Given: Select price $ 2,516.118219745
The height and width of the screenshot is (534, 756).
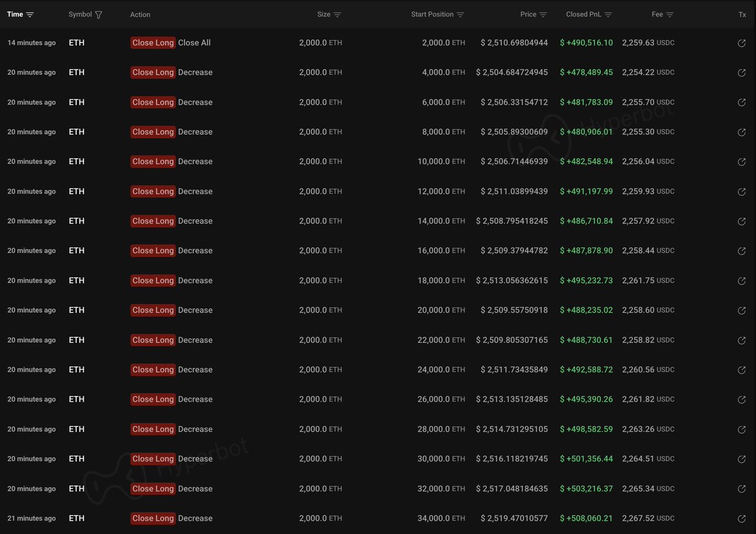Looking at the screenshot, I should (x=512, y=459).
